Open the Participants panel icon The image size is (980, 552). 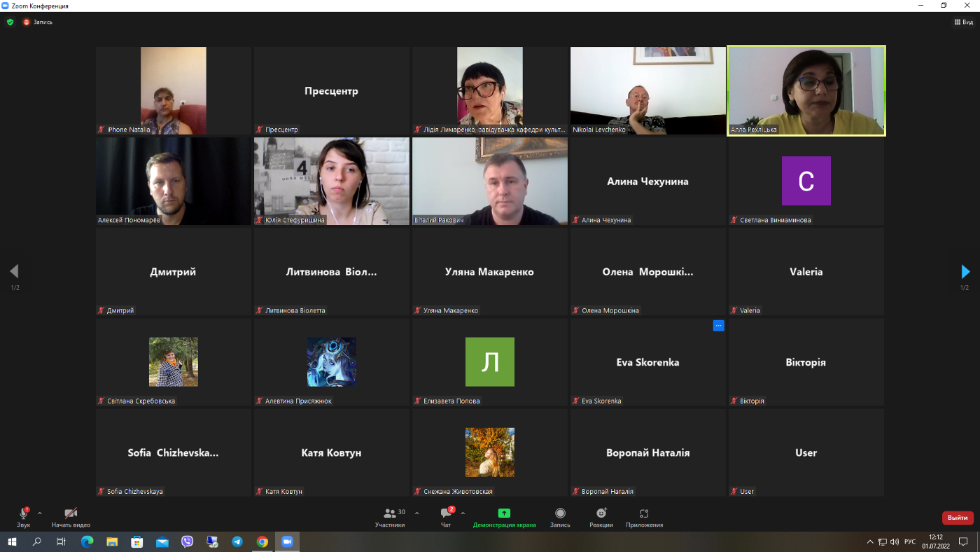coord(390,513)
